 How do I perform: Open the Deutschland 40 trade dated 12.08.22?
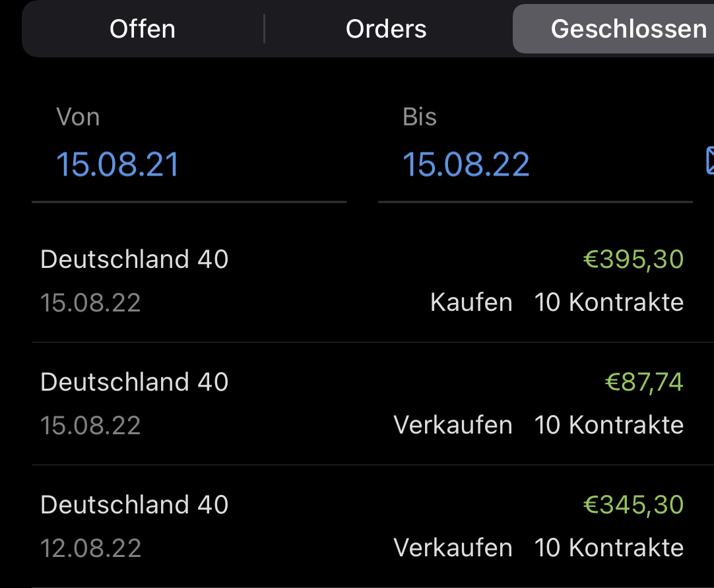click(x=356, y=526)
